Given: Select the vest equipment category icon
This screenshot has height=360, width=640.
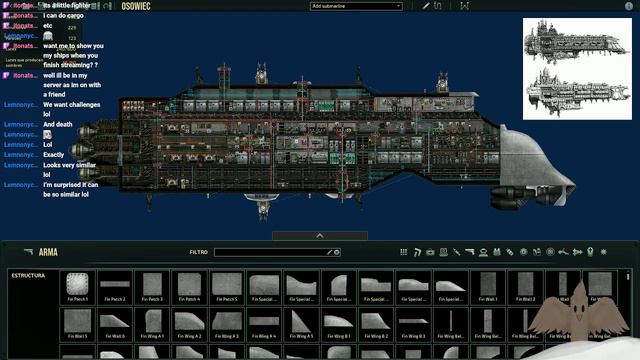Looking at the screenshot, I should pyautogui.click(x=497, y=252).
